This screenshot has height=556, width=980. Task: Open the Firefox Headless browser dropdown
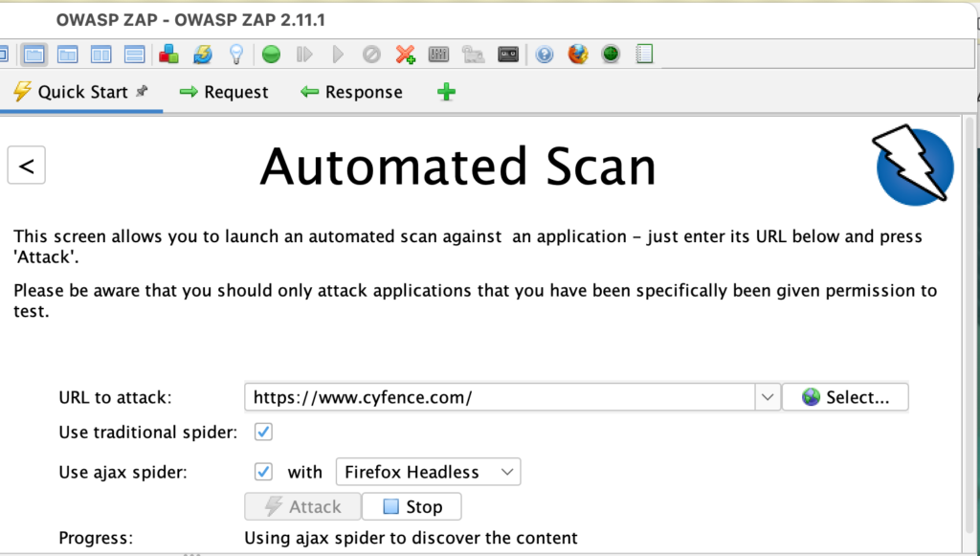click(x=428, y=473)
